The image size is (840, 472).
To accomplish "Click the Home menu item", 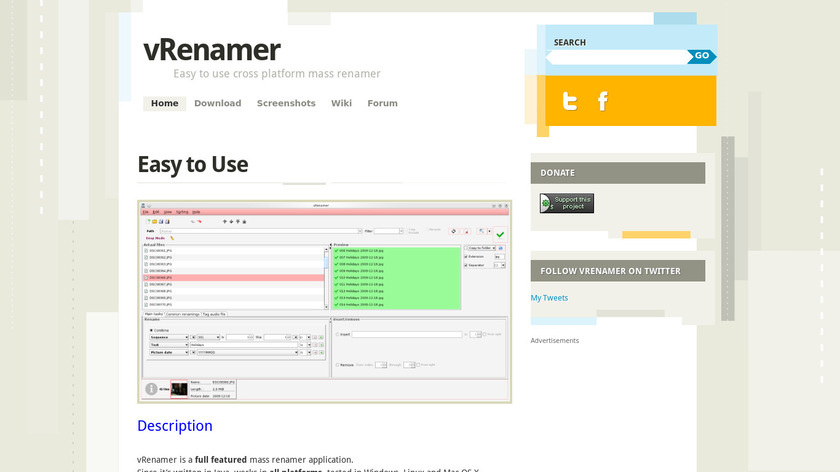I will pyautogui.click(x=164, y=103).
